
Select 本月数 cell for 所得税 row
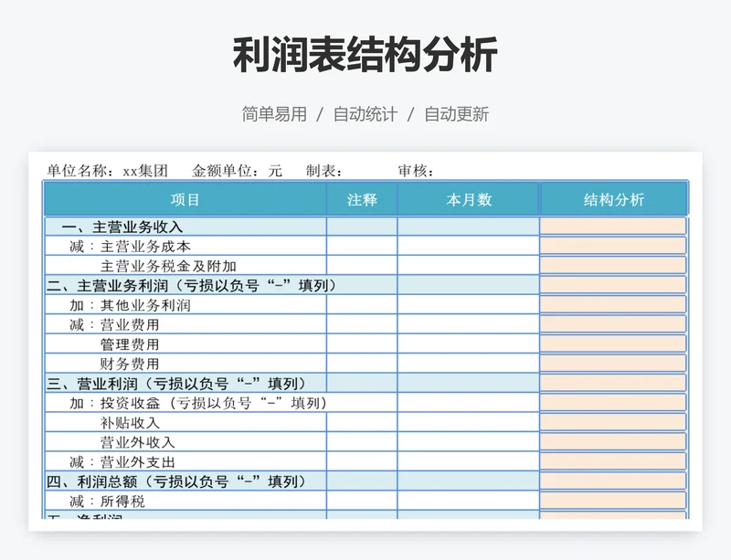pyautogui.click(x=469, y=501)
